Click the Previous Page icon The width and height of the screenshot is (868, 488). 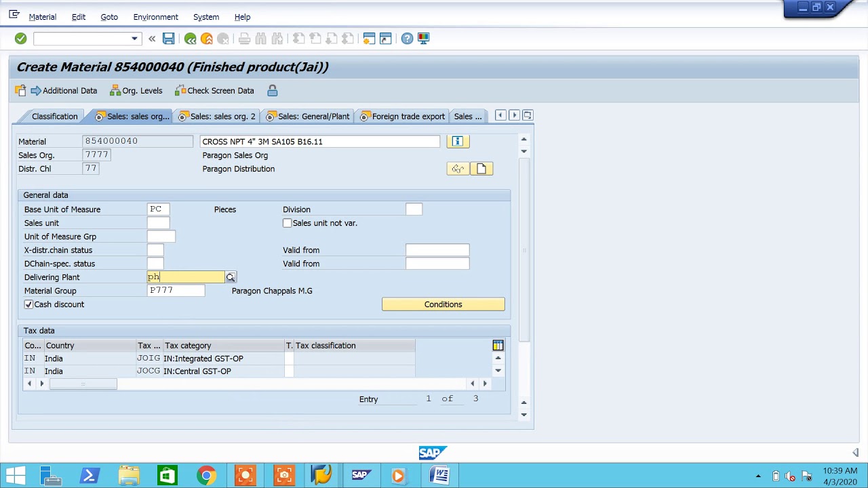315,39
